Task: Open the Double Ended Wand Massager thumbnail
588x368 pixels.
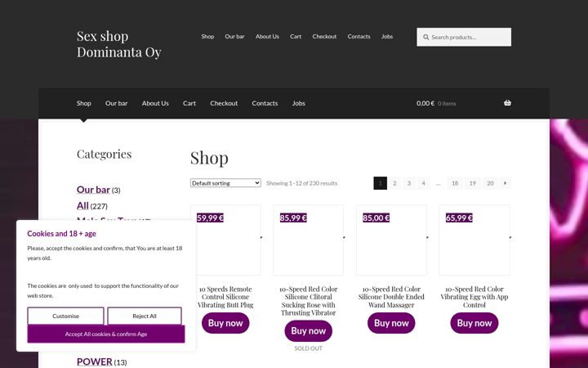Action: 391,240
